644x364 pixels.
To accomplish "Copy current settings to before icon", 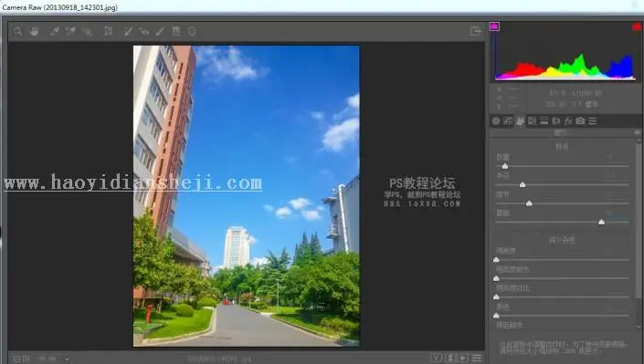I will 463,358.
